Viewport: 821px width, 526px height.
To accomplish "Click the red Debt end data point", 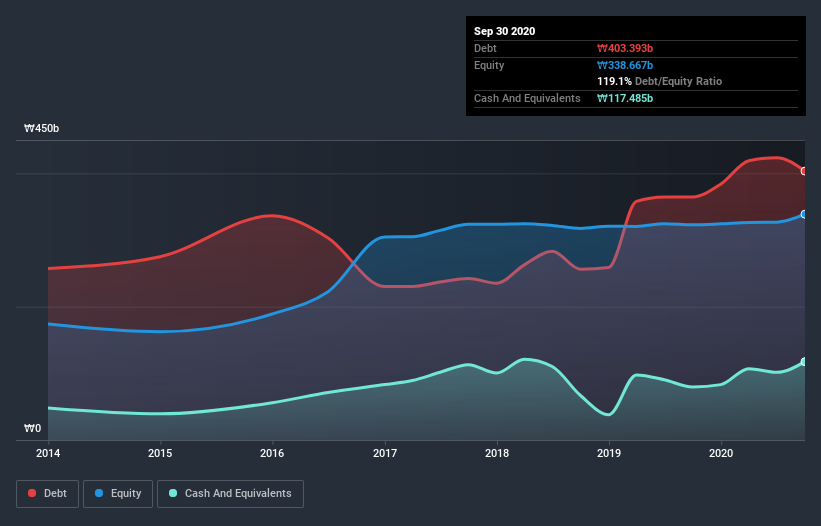I will pos(804,171).
